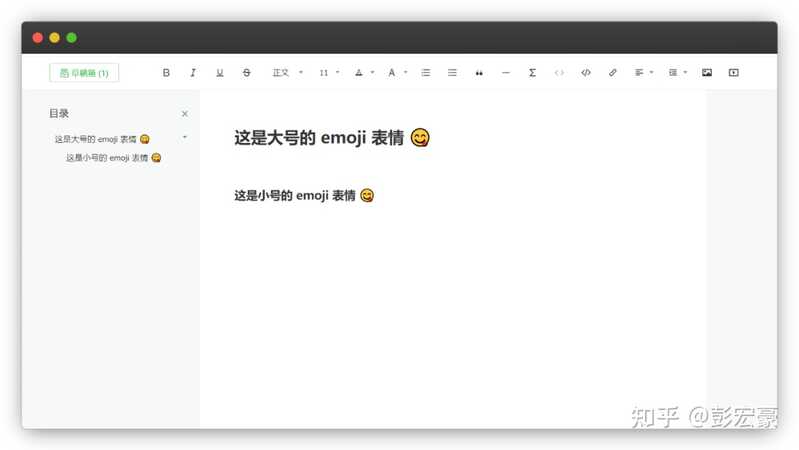This screenshot has width=799, height=450.
Task: Insert a code block
Action: [586, 73]
